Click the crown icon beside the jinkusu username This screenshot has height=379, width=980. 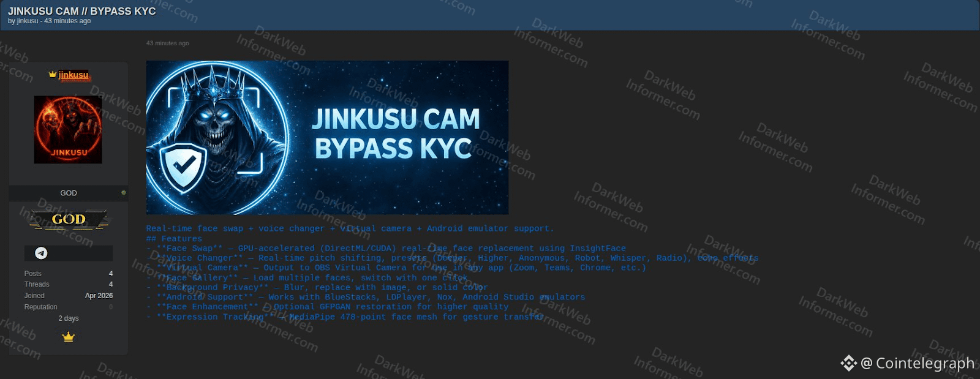pyautogui.click(x=53, y=74)
